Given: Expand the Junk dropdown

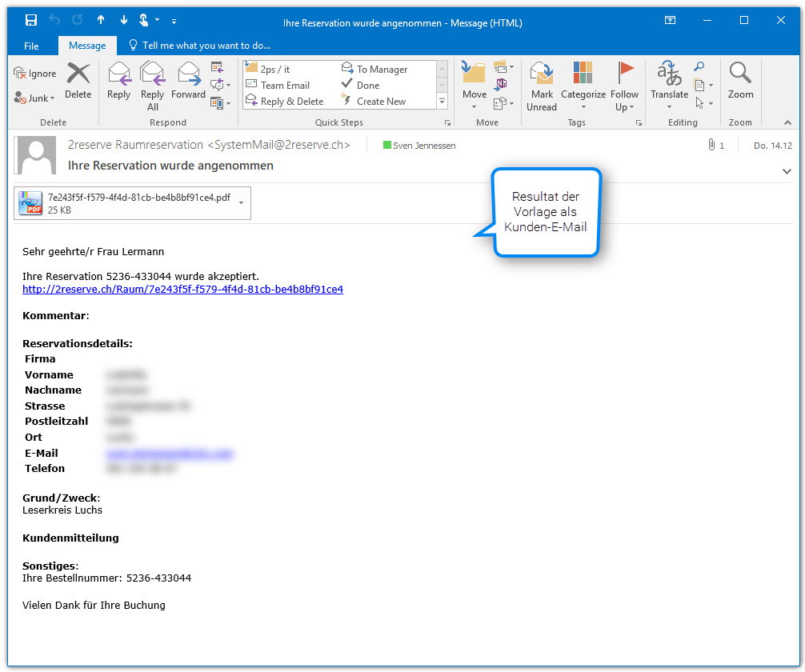Looking at the screenshot, I should pos(35,98).
